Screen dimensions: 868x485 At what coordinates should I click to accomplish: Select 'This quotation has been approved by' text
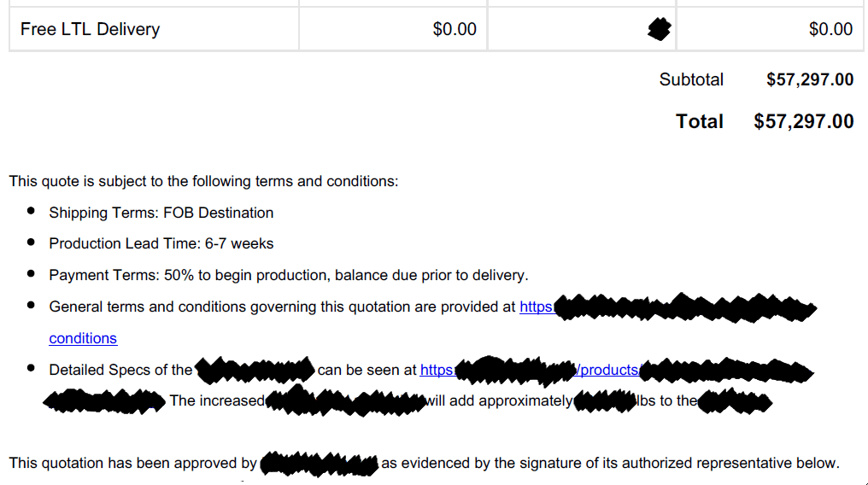(133, 463)
